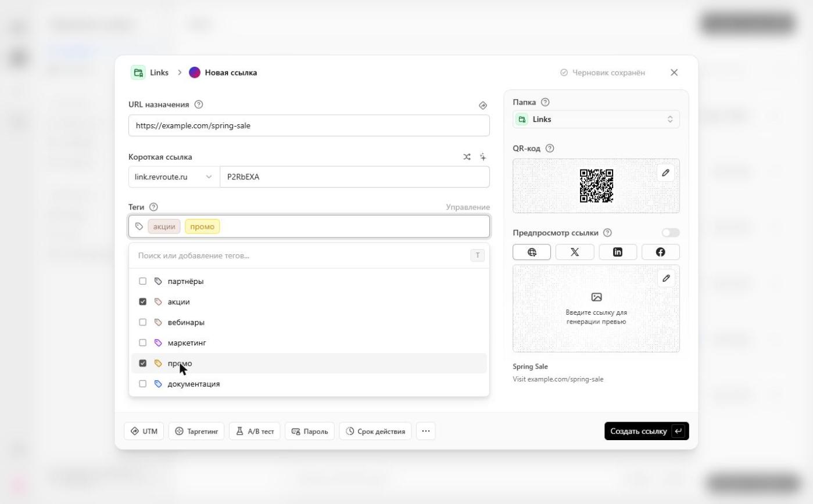Click the help icon next to URL назначения

click(199, 105)
